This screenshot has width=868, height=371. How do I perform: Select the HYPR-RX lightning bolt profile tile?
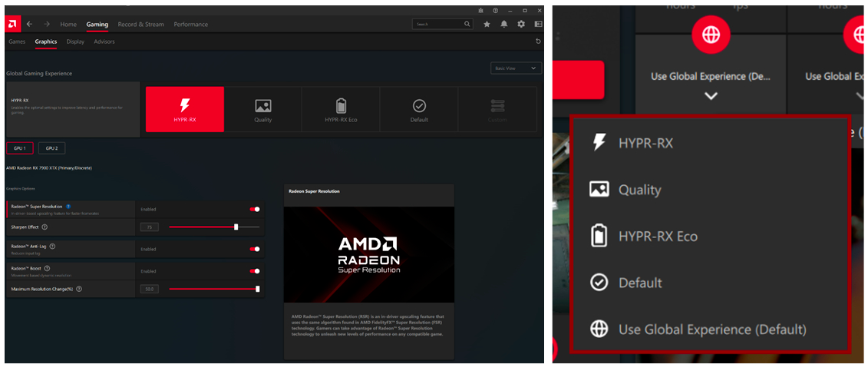(185, 109)
